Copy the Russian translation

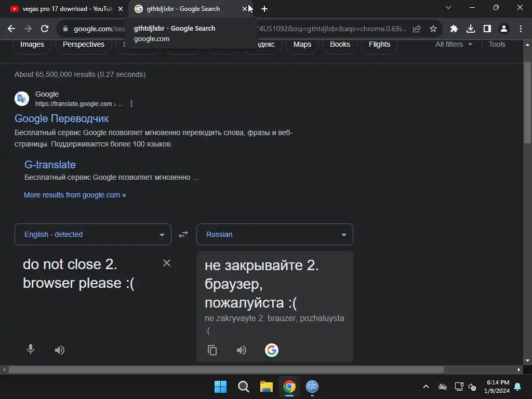click(212, 350)
